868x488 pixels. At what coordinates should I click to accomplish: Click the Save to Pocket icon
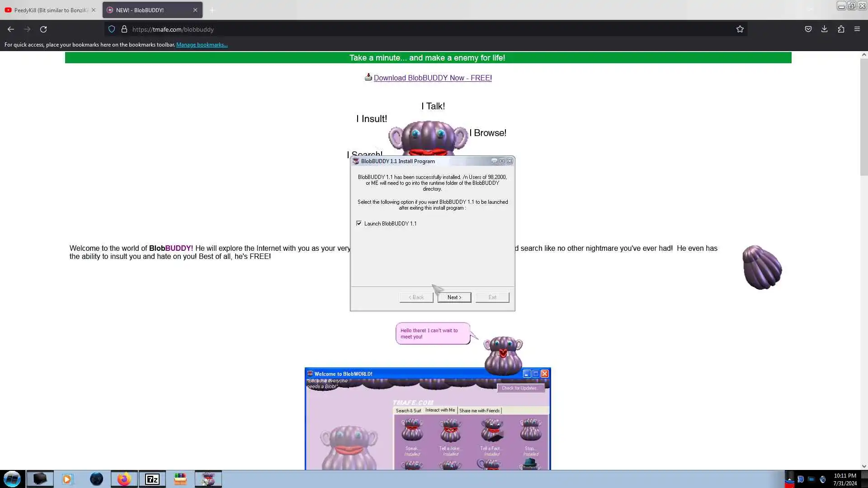(808, 29)
